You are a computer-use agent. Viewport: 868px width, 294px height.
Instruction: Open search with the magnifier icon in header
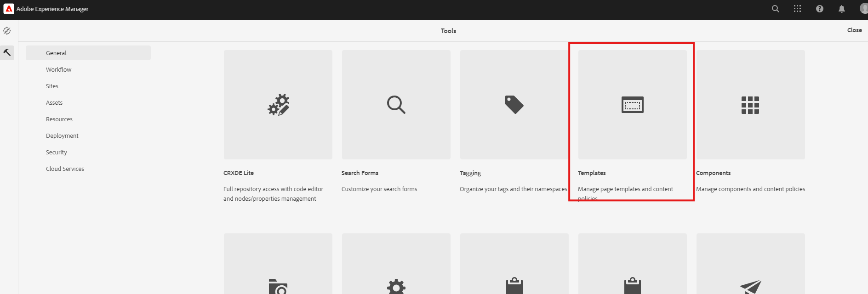pos(775,9)
